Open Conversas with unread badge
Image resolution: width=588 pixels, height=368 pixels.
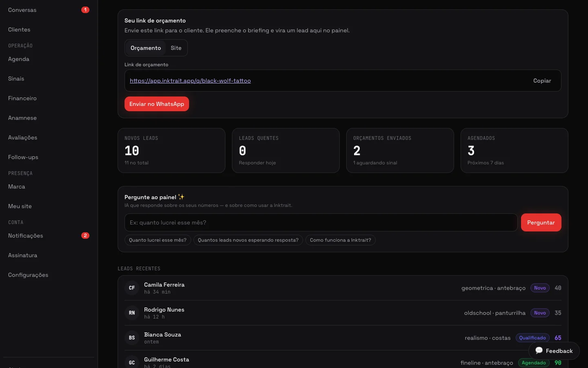coord(49,10)
